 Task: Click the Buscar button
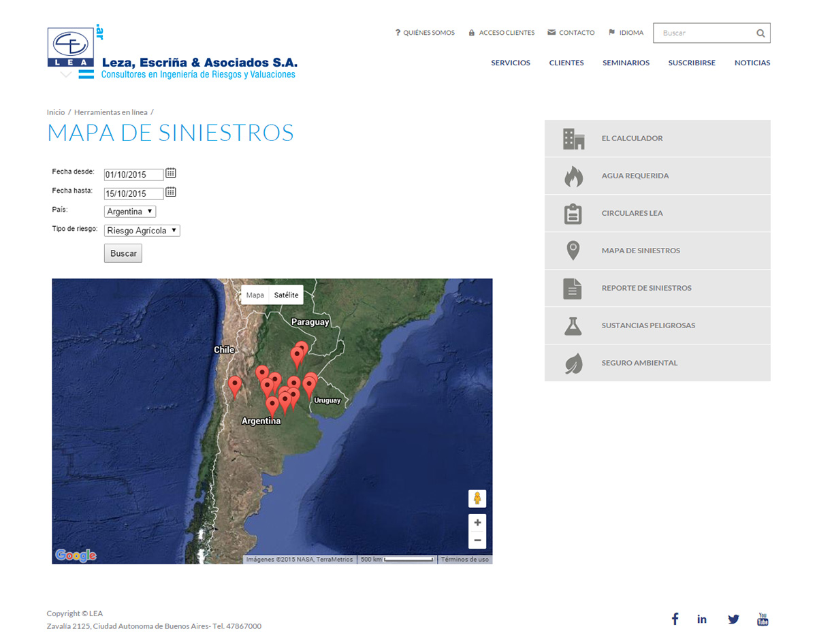pyautogui.click(x=123, y=253)
